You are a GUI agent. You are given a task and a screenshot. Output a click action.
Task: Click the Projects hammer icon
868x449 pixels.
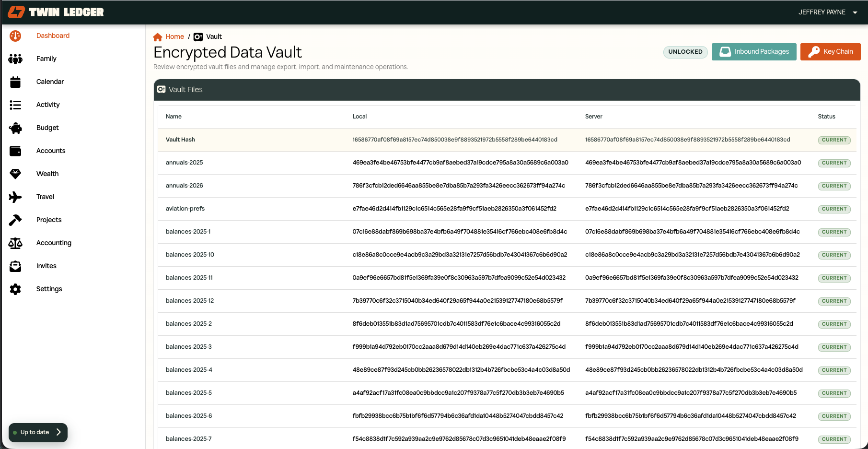pyautogui.click(x=15, y=220)
